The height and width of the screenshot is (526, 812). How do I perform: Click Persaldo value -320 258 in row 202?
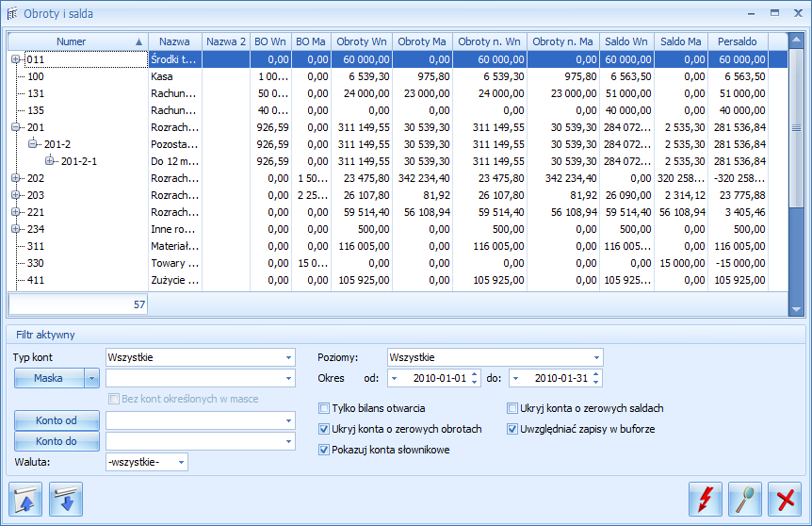coord(739,178)
